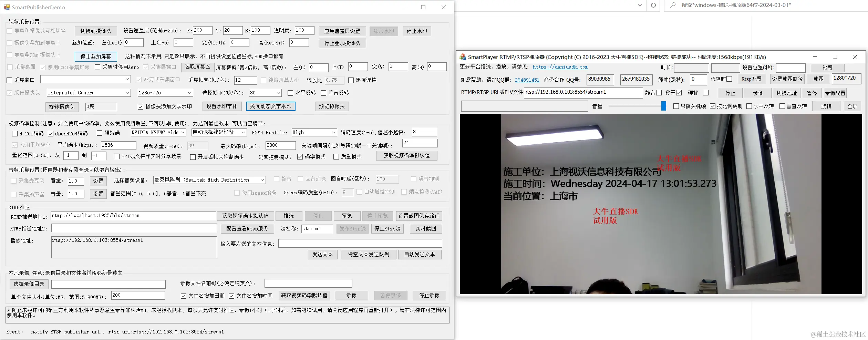Check the 采集窗口 checkbox
This screenshot has height=340, width=868.
9,80
